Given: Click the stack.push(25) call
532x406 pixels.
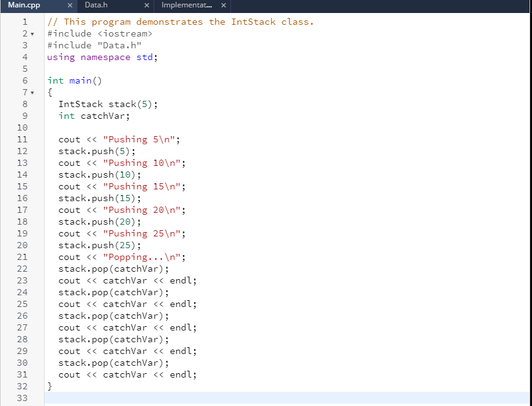Looking at the screenshot, I should (x=99, y=245).
